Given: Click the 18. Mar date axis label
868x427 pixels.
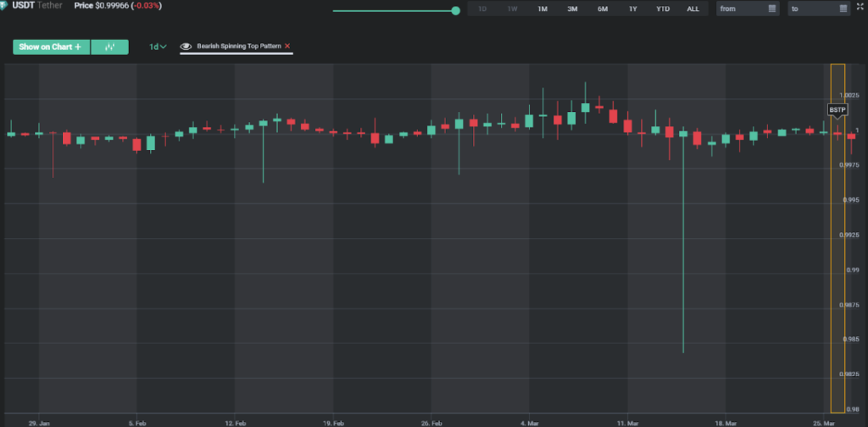Looking at the screenshot, I should pos(726,423).
